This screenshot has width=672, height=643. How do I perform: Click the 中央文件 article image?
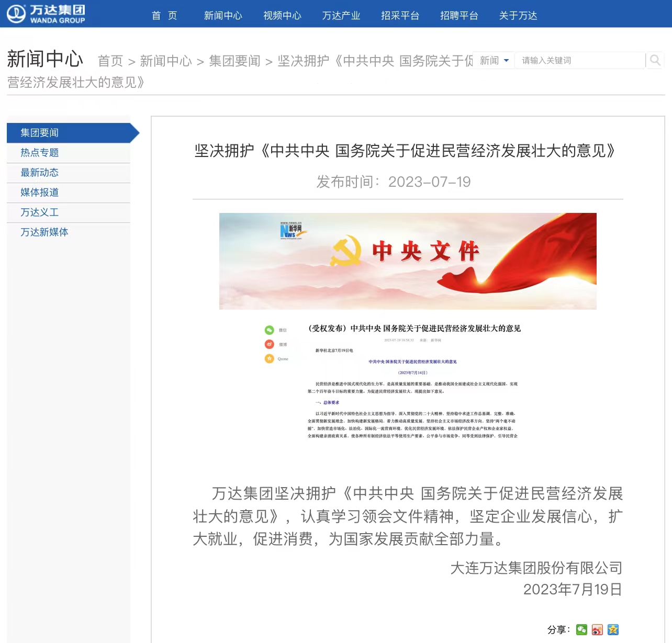coord(408,261)
